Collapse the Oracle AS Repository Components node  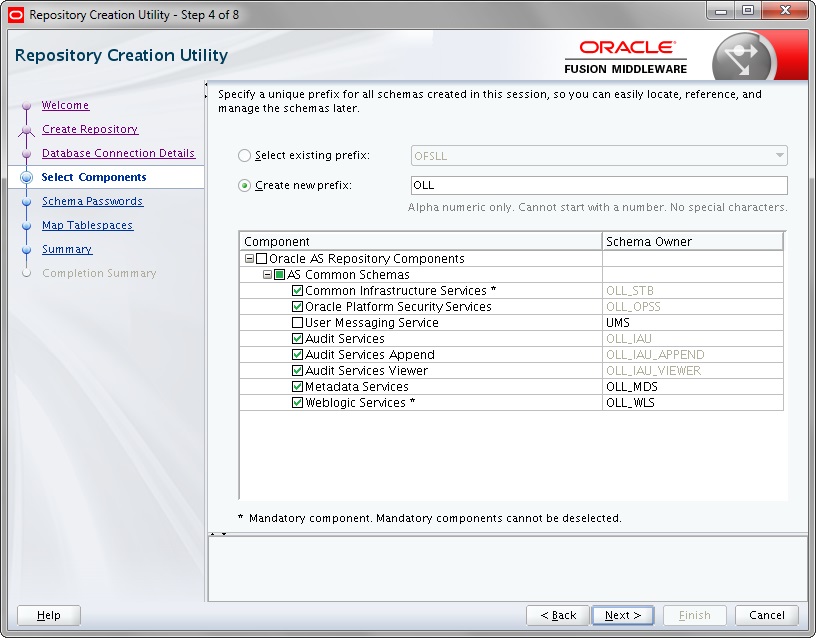249,259
